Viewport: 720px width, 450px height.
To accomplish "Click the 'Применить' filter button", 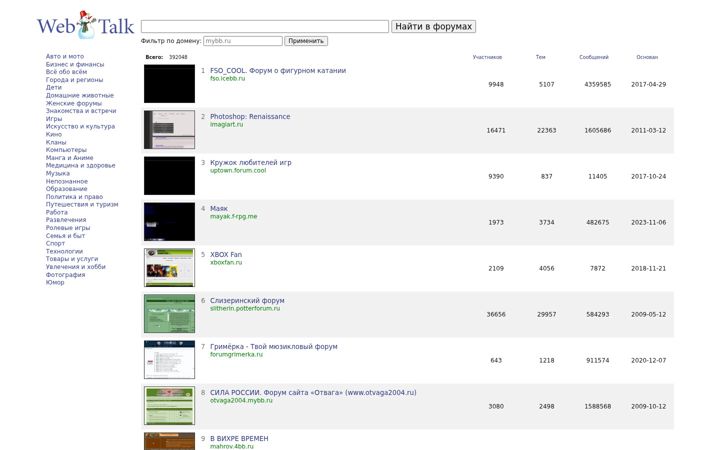I will click(x=306, y=41).
